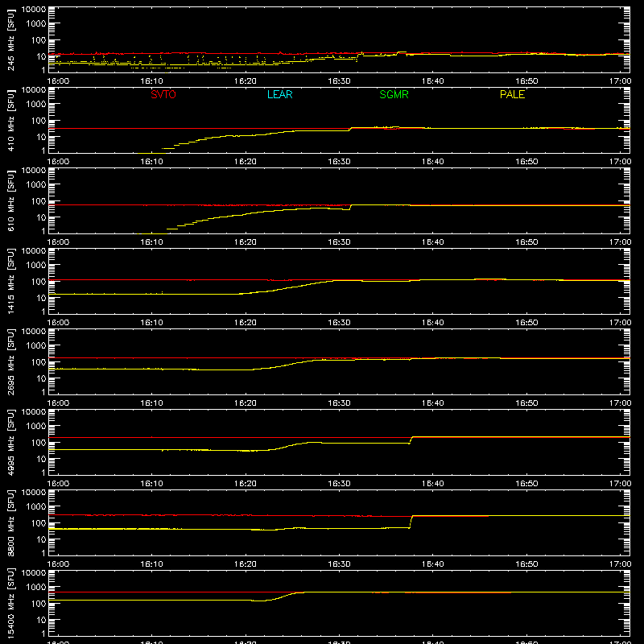Click 16:50 tick under the 8800 MHz panel
Screen dimensions: 644x644
click(x=526, y=564)
